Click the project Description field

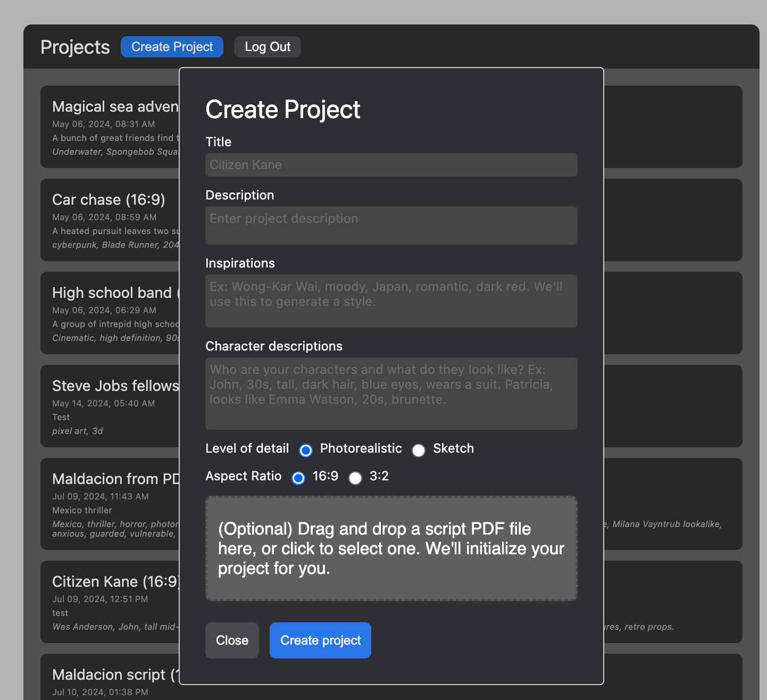(x=391, y=226)
